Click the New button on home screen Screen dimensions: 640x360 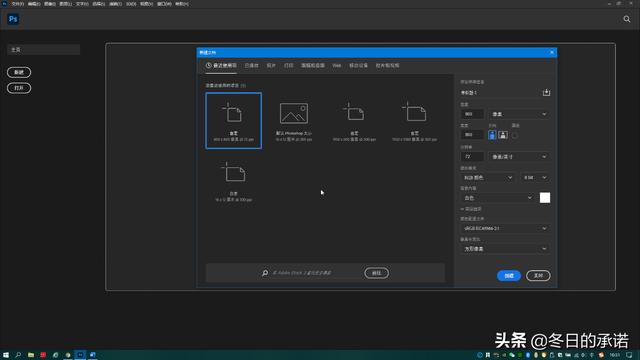point(19,72)
